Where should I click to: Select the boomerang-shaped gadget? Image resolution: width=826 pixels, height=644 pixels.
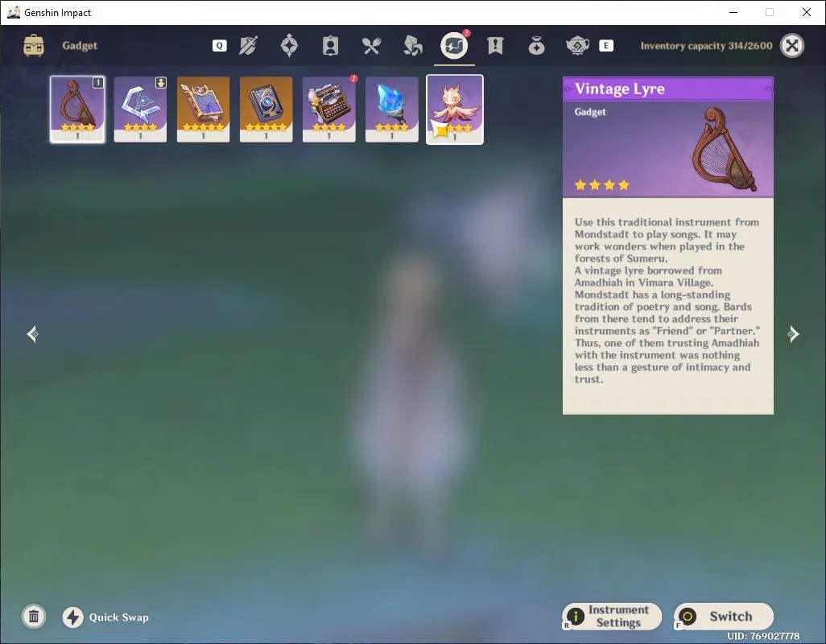click(x=140, y=109)
